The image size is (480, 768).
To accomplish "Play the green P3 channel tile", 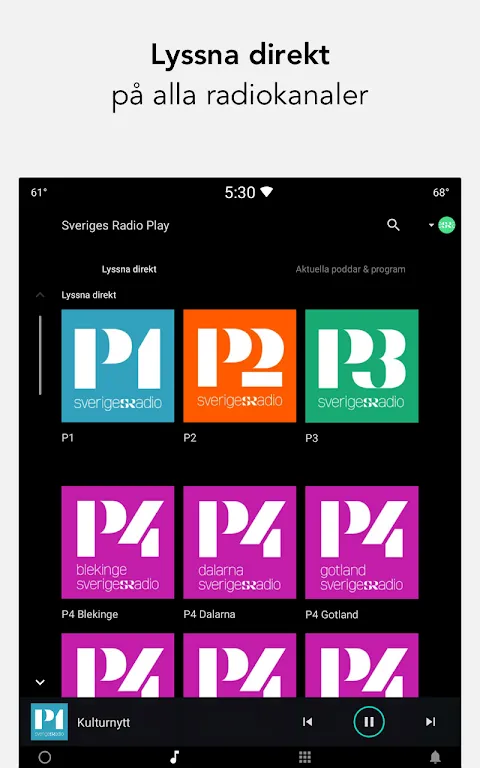I will pyautogui.click(x=361, y=365).
